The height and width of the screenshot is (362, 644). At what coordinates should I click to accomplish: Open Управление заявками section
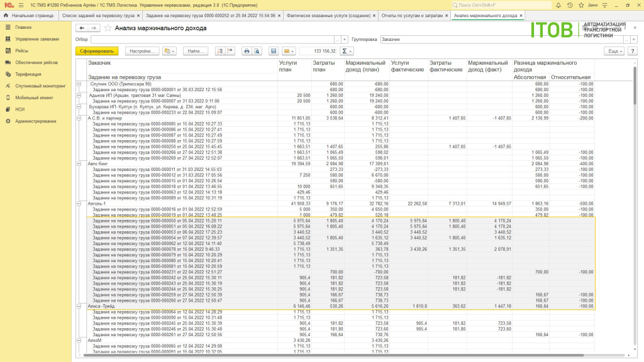(37, 39)
